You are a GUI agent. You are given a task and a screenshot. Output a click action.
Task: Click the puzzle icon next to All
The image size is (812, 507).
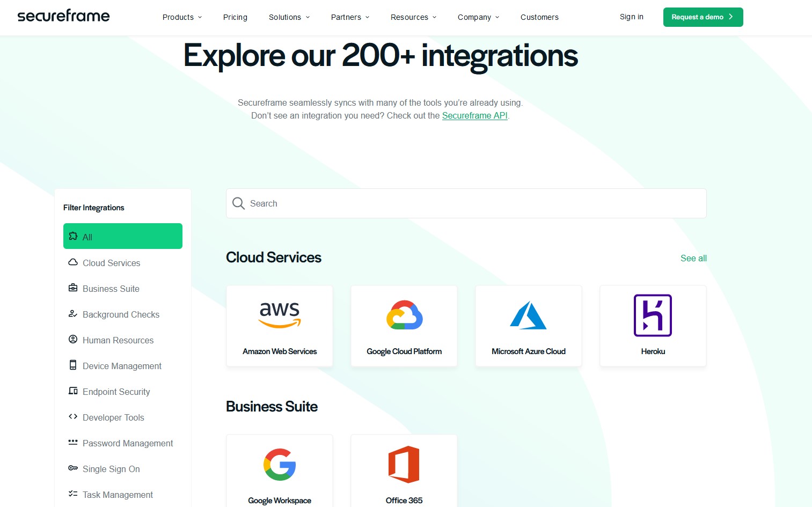pyautogui.click(x=73, y=236)
